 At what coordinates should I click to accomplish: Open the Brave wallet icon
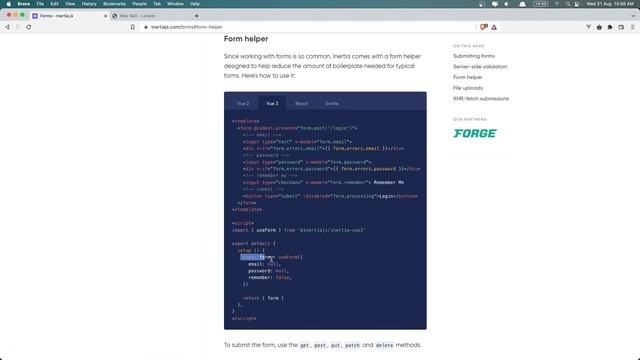coord(621,27)
